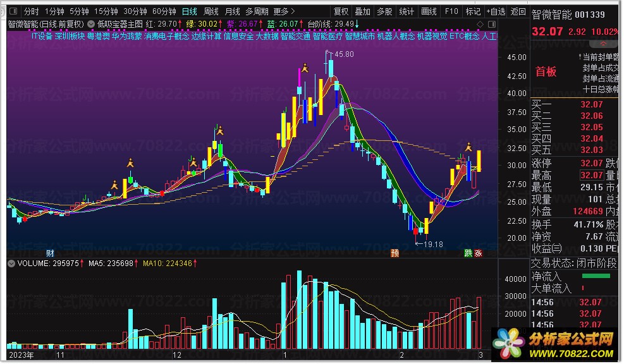Open F10 company info
This screenshot has height=364, width=624.
click(451, 11)
